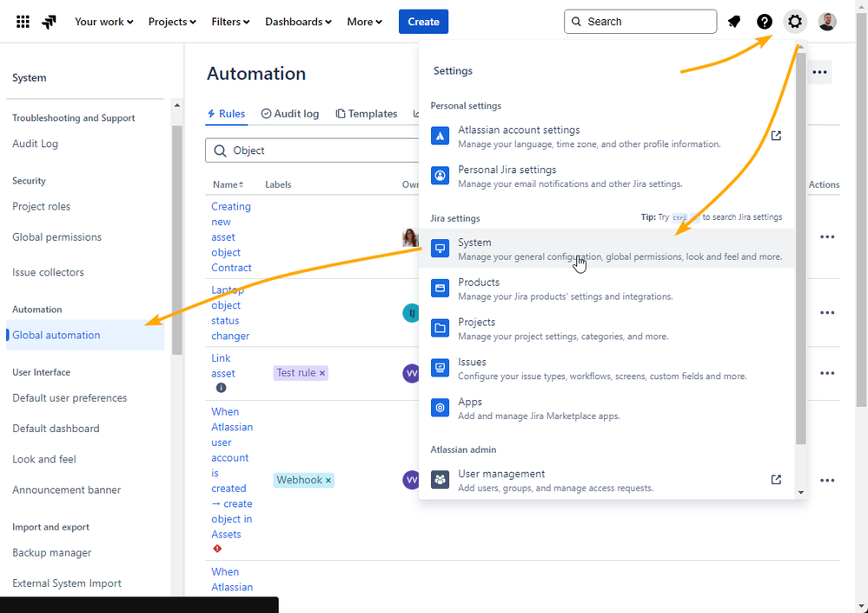This screenshot has width=868, height=613.
Task: Remove the Test rule label
Action: click(322, 373)
